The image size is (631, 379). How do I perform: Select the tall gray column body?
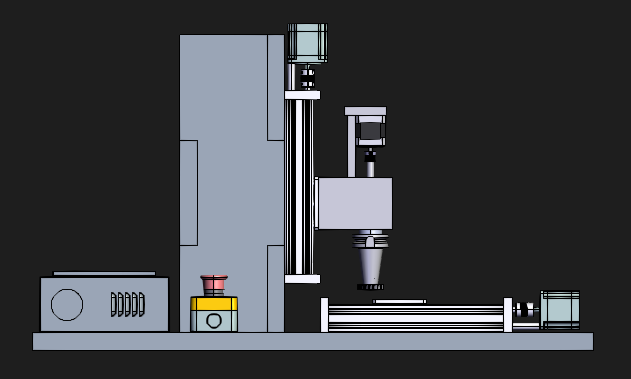pyautogui.click(x=232, y=183)
